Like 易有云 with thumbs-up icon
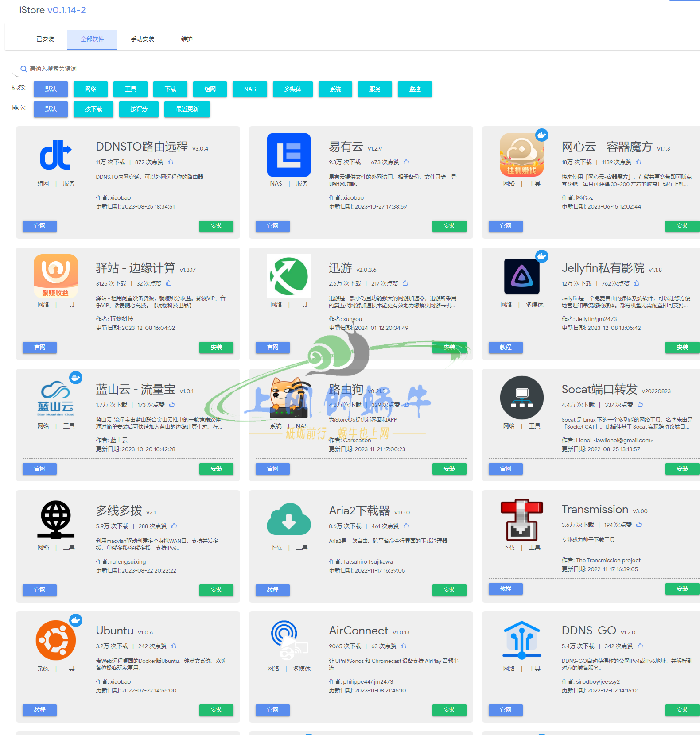This screenshot has height=735, width=700. pyautogui.click(x=406, y=162)
